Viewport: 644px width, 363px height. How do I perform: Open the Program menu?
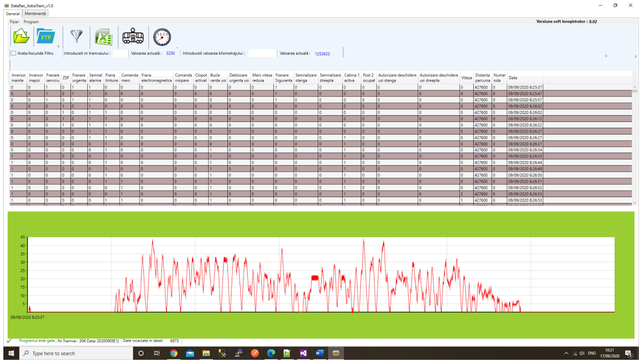click(x=31, y=22)
